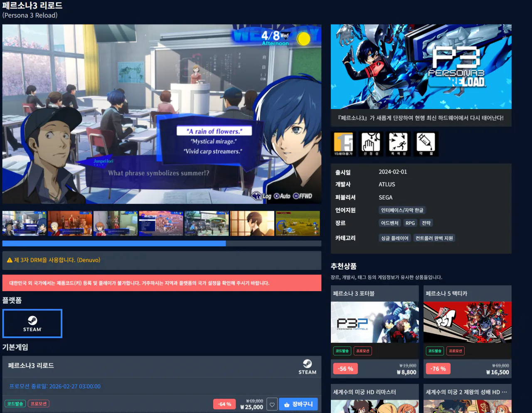Click the 컨트롤러 완벽 지원 tag
The height and width of the screenshot is (413, 532).
pyautogui.click(x=434, y=238)
